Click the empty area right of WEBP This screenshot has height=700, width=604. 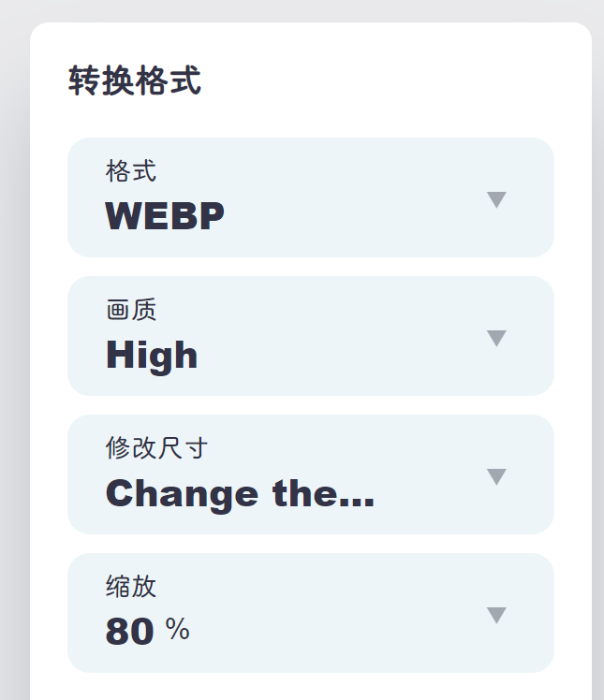[x=356, y=216]
